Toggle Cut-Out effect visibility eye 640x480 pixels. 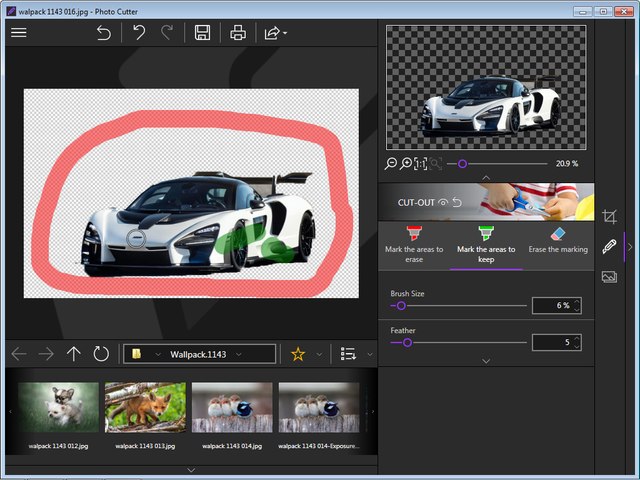click(x=443, y=202)
